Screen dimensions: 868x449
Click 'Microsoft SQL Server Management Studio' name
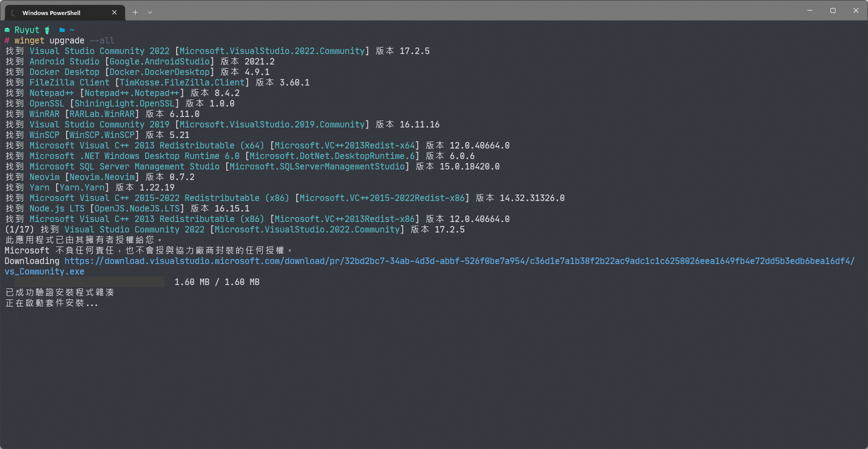tap(125, 166)
